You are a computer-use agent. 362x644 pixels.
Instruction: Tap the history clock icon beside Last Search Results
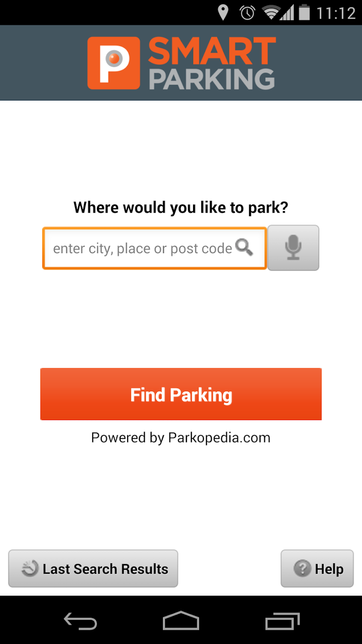(30, 569)
